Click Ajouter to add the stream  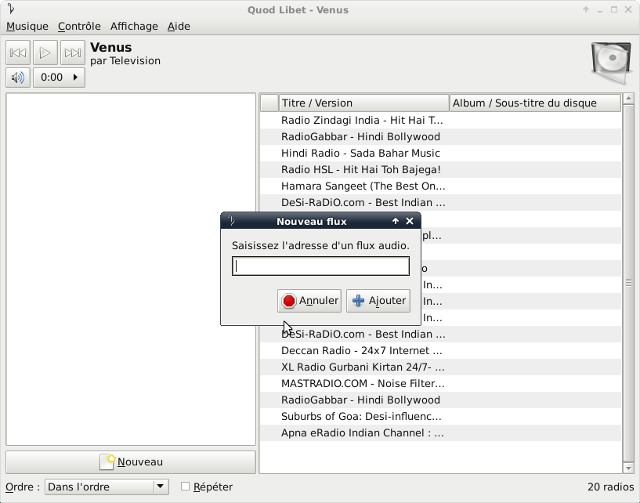378,301
